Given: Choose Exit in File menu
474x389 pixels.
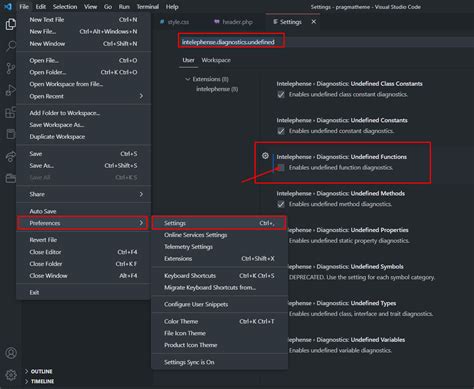Looking at the screenshot, I should click(x=84, y=293).
